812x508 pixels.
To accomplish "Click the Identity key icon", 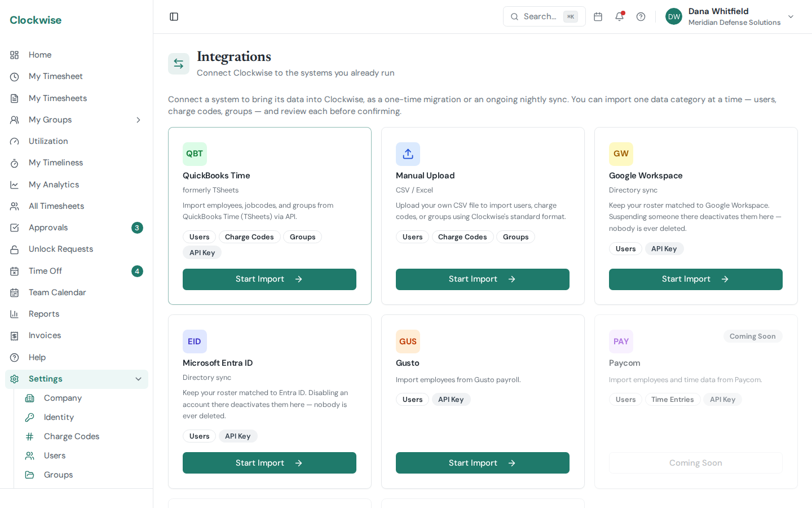I will pos(30,417).
